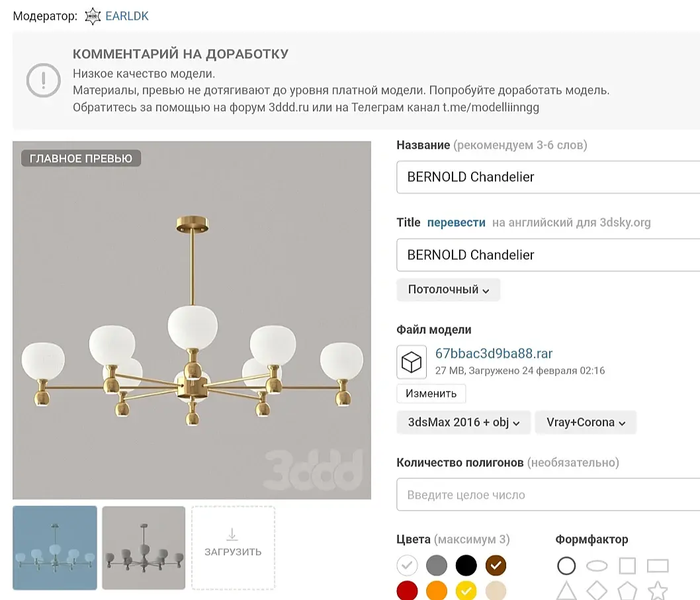Pick the star form factor shape
Viewport: 700px width, 600px height.
tap(657, 590)
